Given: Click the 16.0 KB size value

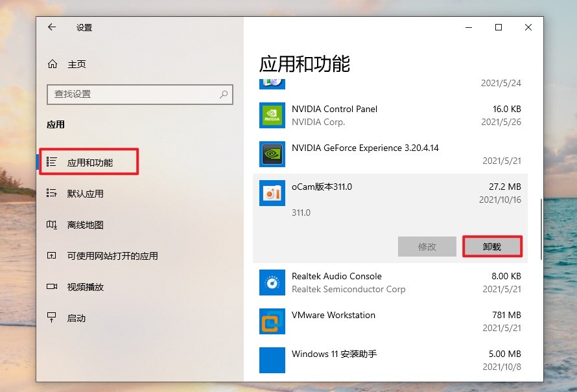Looking at the screenshot, I should 507,110.
